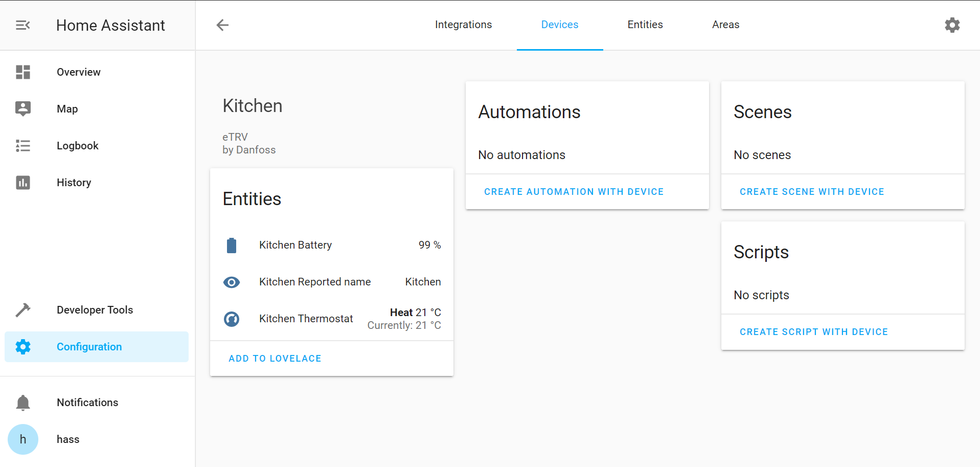Switch to the Integrations tab

[x=463, y=25]
